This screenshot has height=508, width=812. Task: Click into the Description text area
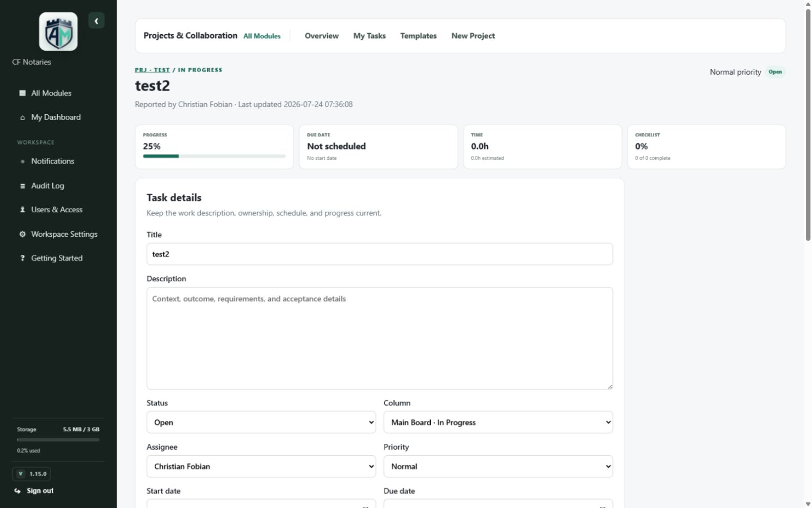(380, 338)
